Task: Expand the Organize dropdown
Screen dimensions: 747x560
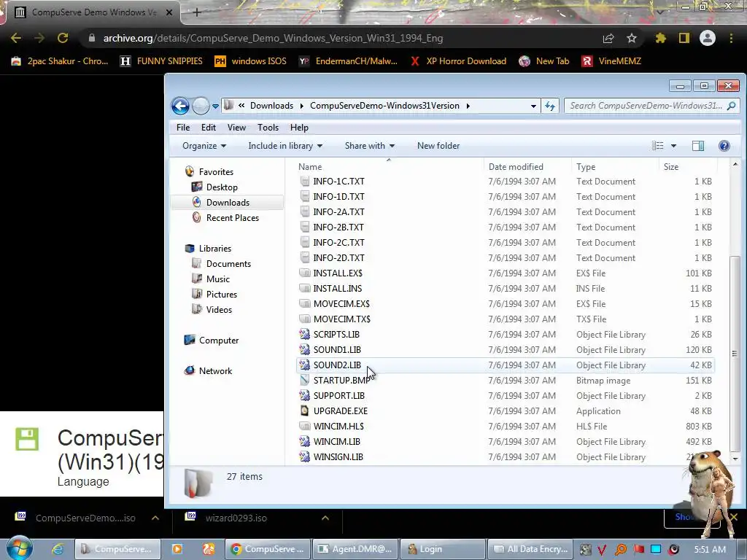Action: pyautogui.click(x=204, y=146)
